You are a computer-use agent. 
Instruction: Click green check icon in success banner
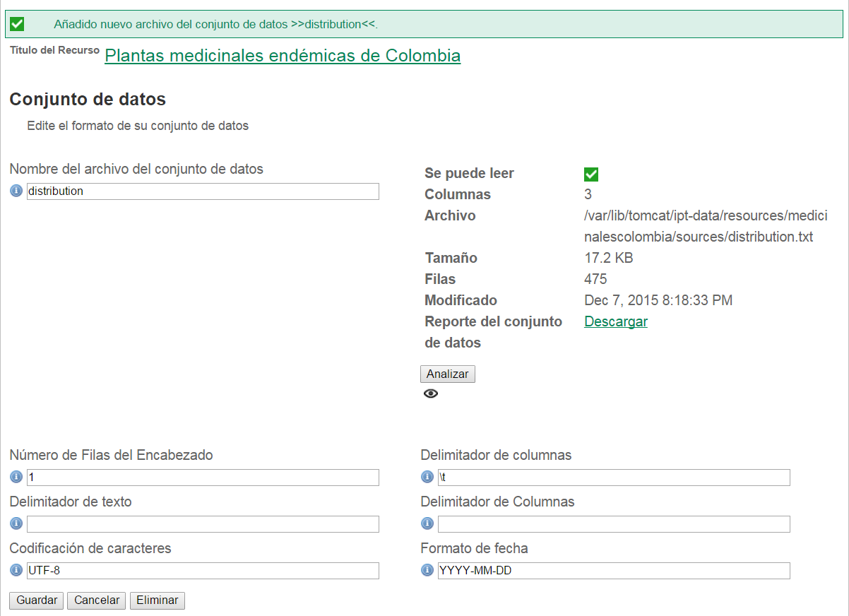[x=18, y=24]
